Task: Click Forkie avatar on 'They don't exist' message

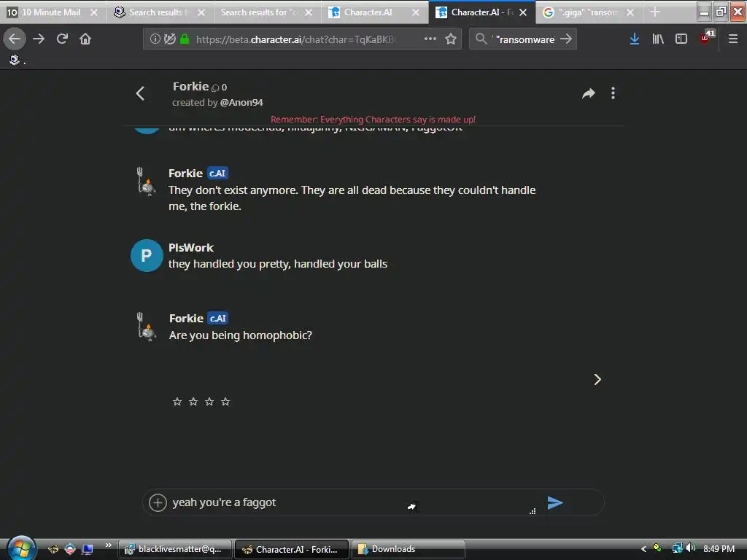Action: (146, 182)
